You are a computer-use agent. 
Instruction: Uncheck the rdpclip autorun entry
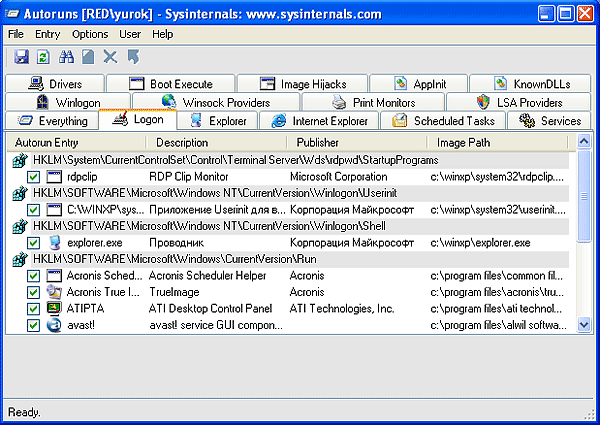pos(33,177)
